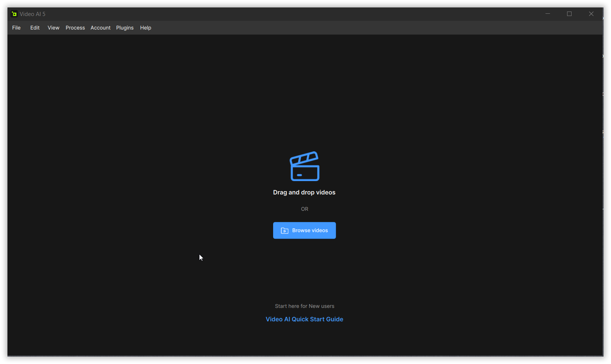
Task: Click the blue clapperboard icon
Action: tap(305, 166)
